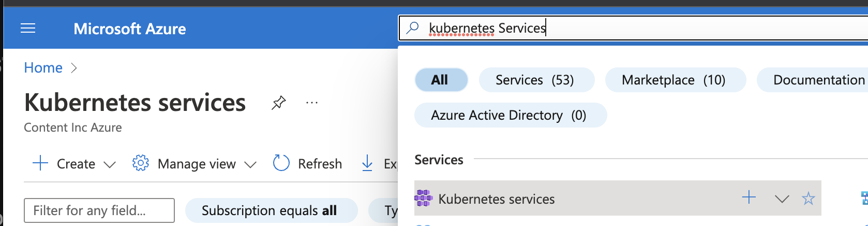868x226 pixels.
Task: Open the hamburger portal menu
Action: point(28,29)
